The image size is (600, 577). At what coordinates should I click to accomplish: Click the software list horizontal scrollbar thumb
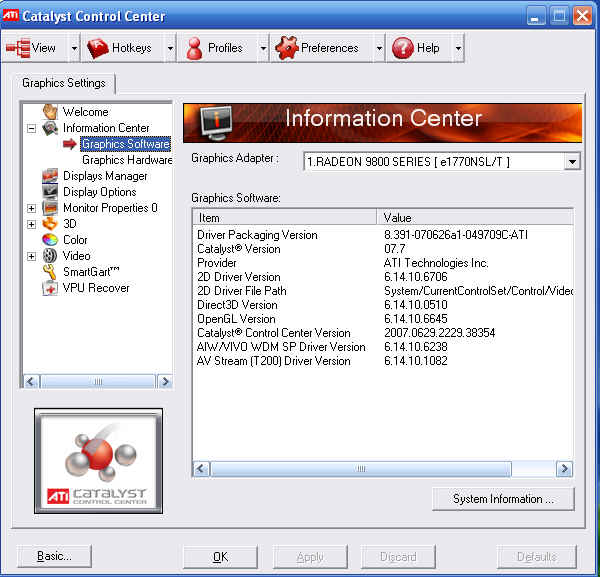click(361, 469)
